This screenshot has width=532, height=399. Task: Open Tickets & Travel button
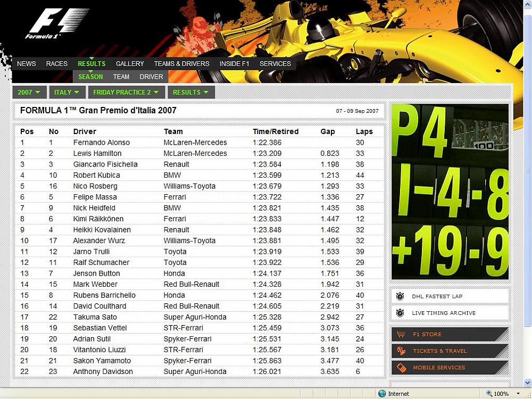tap(450, 351)
